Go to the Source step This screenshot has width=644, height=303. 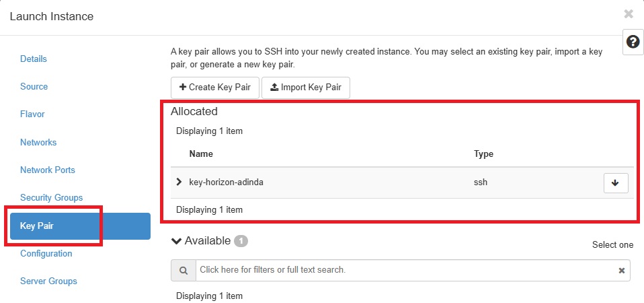click(34, 86)
